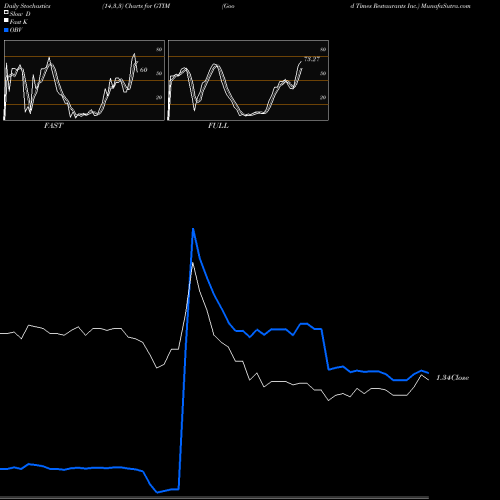
Task: Click the '20' axis label in FAST chart
Action: click(159, 97)
